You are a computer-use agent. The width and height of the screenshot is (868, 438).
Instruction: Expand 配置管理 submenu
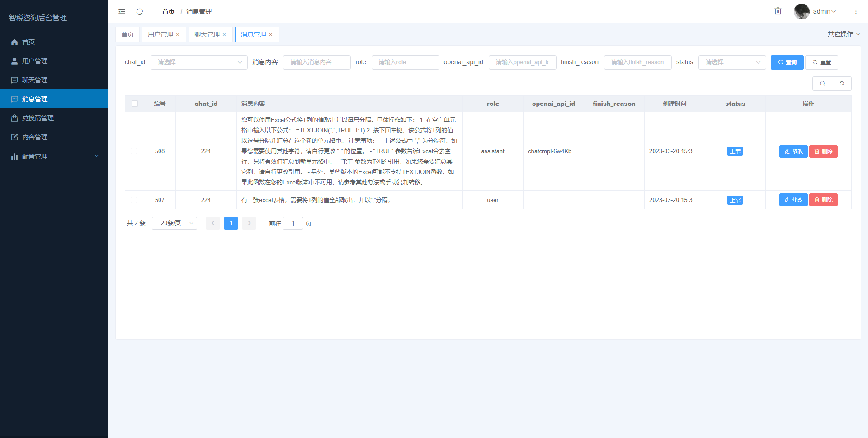pyautogui.click(x=54, y=156)
